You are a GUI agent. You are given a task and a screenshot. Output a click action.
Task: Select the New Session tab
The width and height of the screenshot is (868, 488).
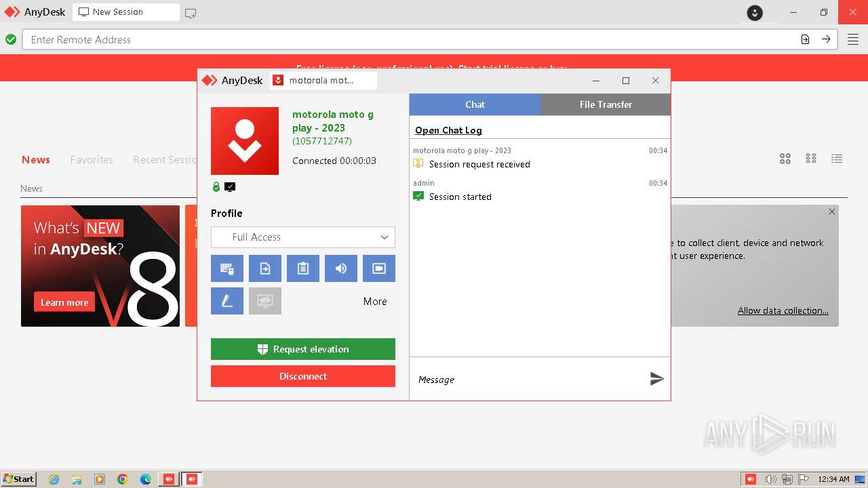[126, 12]
